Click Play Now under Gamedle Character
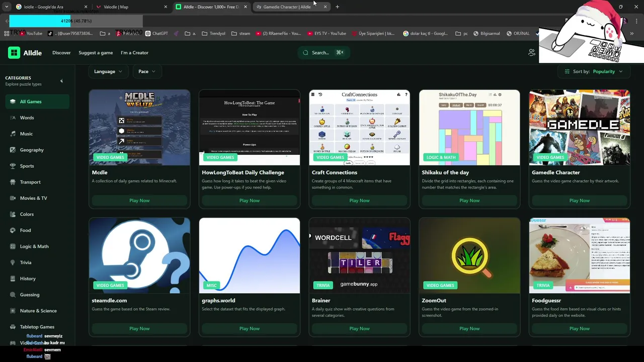This screenshot has height=362, width=644. [x=580, y=201]
